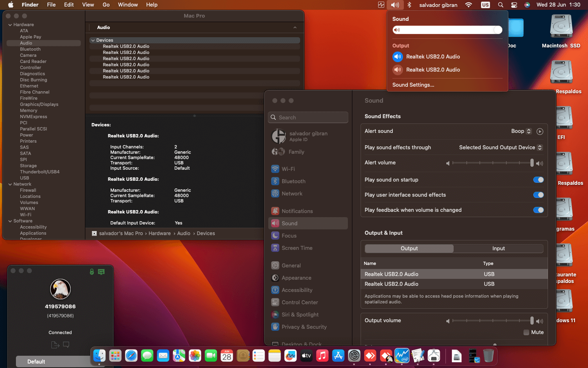This screenshot has height=368, width=588.
Task: Open the Edit menu
Action: coord(69,5)
